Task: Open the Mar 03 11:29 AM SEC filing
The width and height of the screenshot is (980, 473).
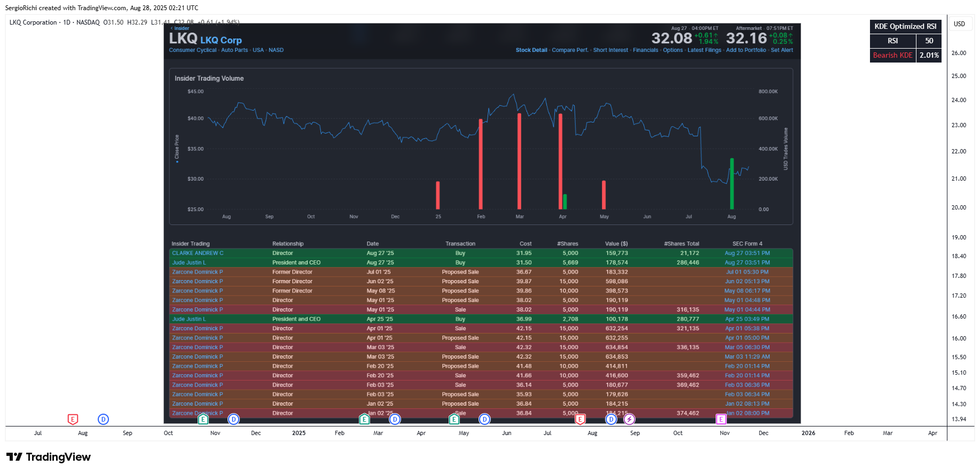Action: (x=747, y=357)
